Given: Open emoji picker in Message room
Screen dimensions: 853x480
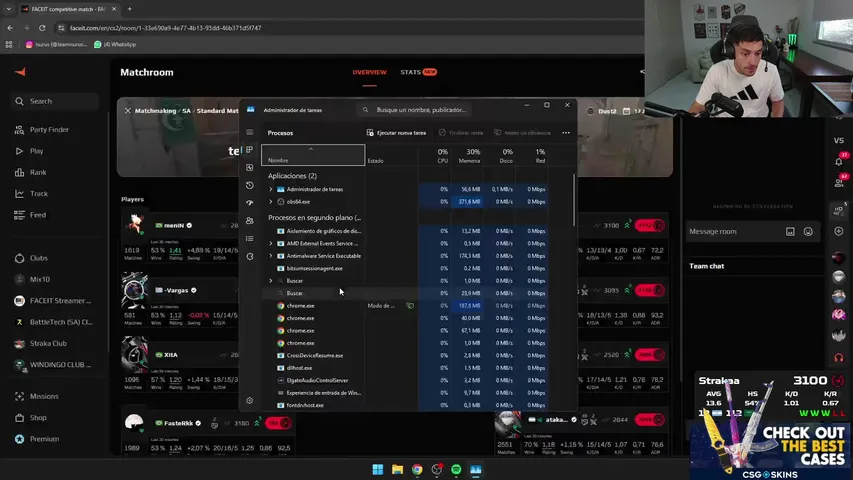Looking at the screenshot, I should click(x=808, y=232).
